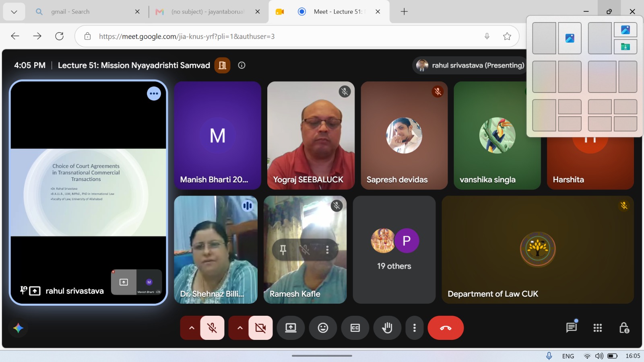
Task: Raise hand in the meeting
Action: pos(387,328)
